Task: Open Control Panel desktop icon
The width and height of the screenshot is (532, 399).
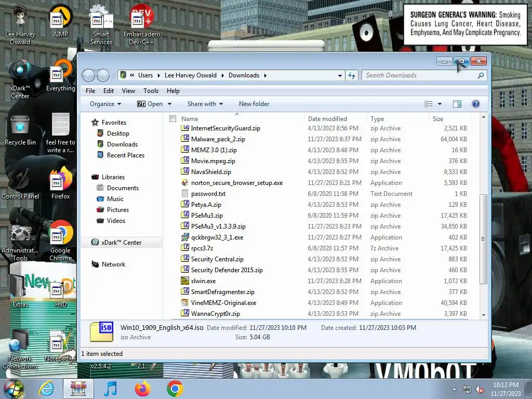Action: pos(20,184)
